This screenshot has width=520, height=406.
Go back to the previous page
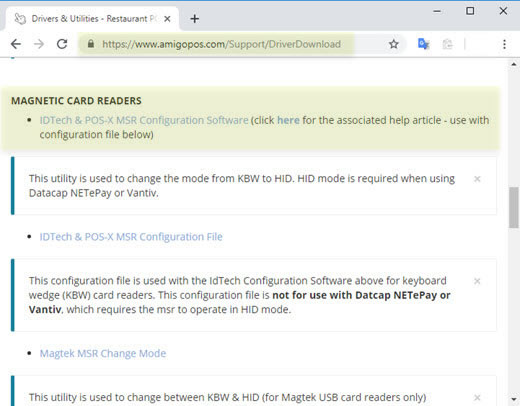(x=16, y=44)
